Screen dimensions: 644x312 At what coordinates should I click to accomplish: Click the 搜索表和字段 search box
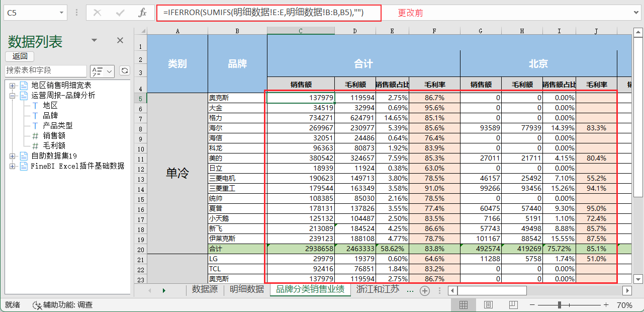tap(46, 70)
